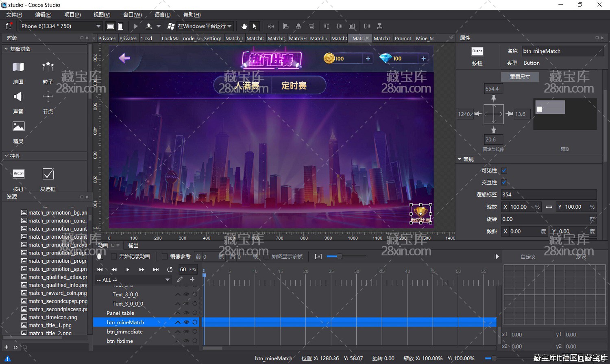Open the 文件(F) menu
Viewport: 610px width, 364px height.
(14, 15)
